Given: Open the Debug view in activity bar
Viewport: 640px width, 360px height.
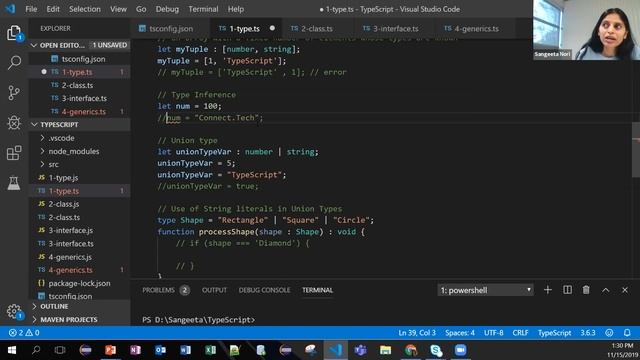Looking at the screenshot, I should [x=14, y=122].
